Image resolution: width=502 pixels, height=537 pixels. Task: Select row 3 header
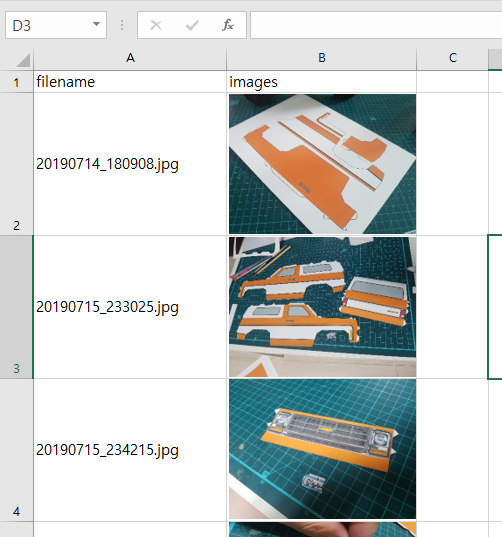16,307
